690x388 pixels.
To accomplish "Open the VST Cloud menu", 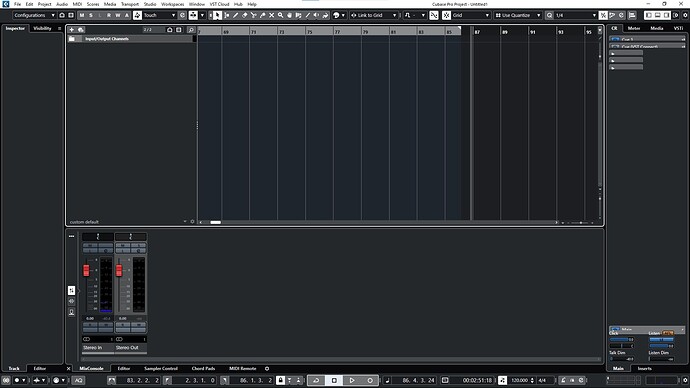I will point(219,4).
